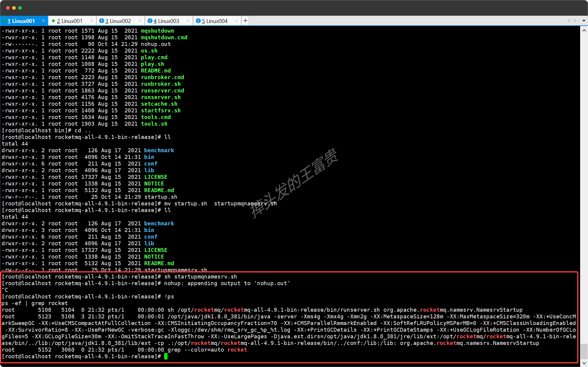This screenshot has width=588, height=367.
Task: Click the ^C interrupt line
Action: click(x=5, y=290)
